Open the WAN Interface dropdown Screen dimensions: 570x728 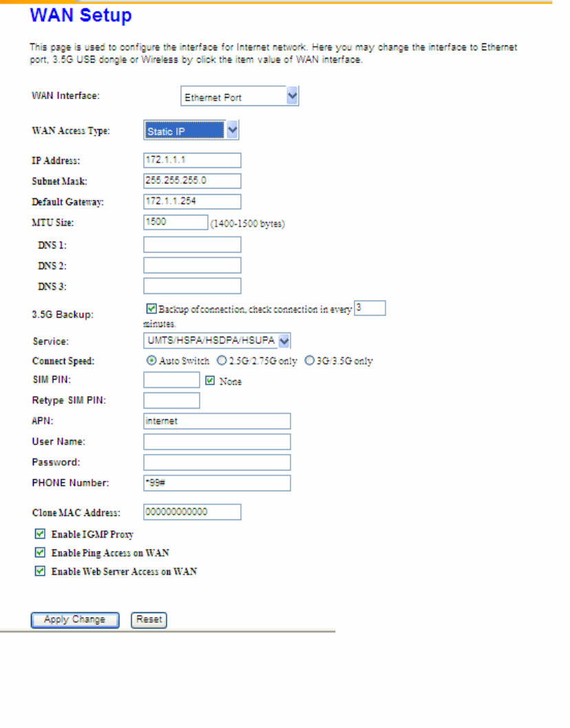240,96
